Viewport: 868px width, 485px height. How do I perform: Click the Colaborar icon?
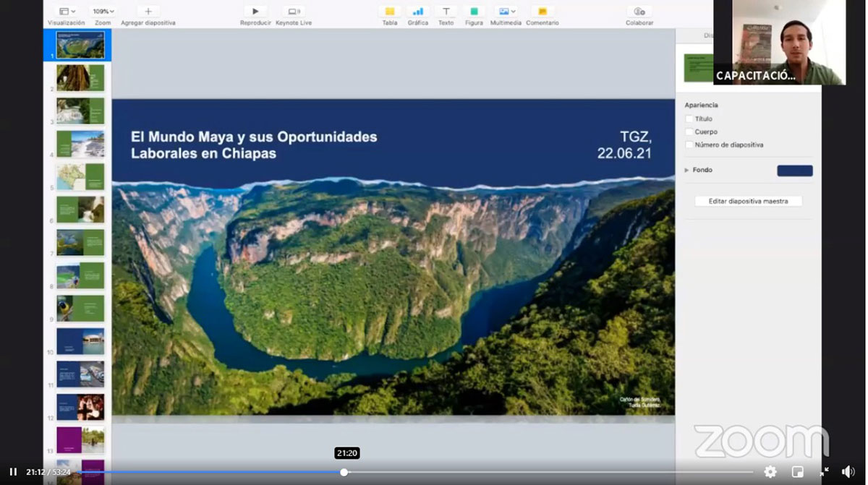point(639,12)
